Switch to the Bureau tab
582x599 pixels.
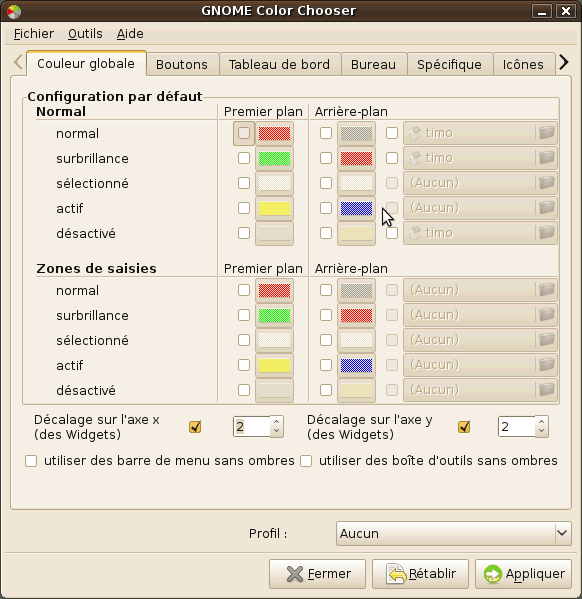[373, 65]
